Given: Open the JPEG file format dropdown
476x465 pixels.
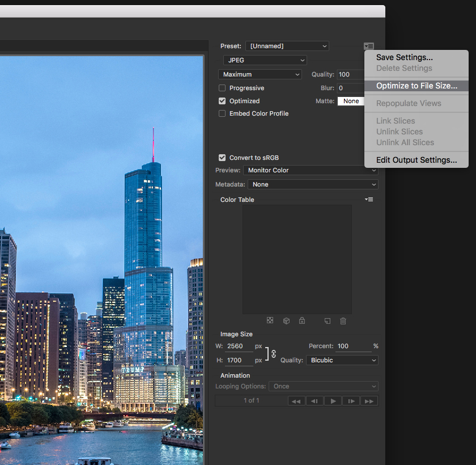Looking at the screenshot, I should click(265, 60).
